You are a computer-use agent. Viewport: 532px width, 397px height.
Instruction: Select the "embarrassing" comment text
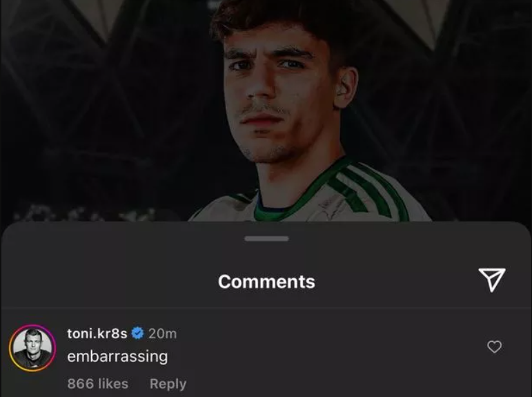[117, 357]
